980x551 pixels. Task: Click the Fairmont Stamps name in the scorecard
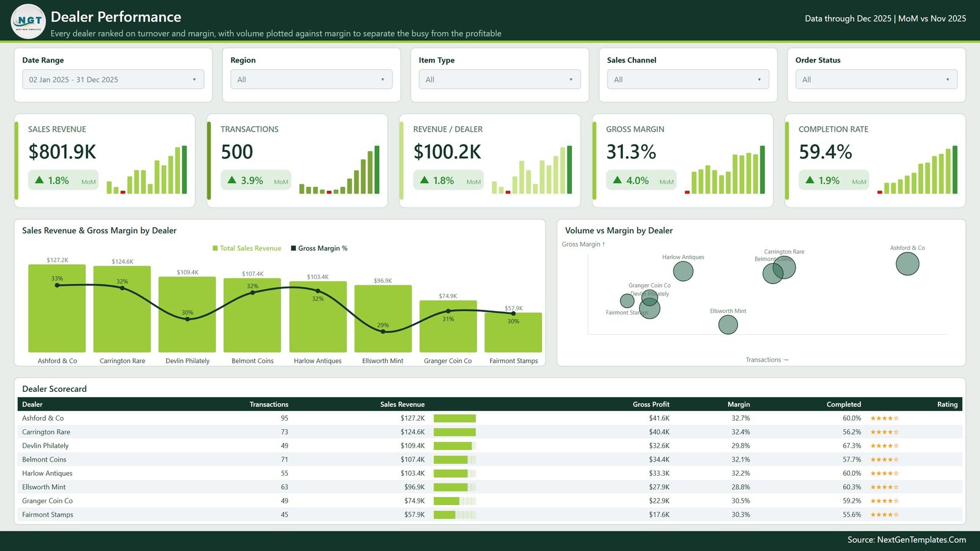pyautogui.click(x=48, y=515)
